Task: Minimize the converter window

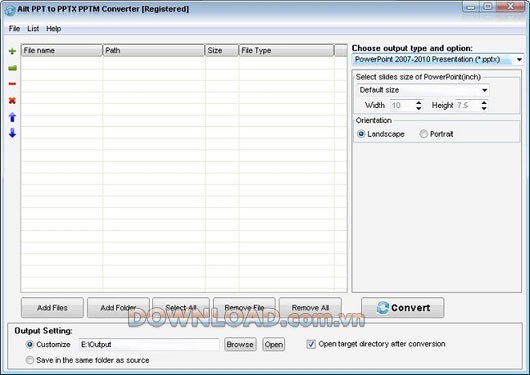Action: click(472, 7)
